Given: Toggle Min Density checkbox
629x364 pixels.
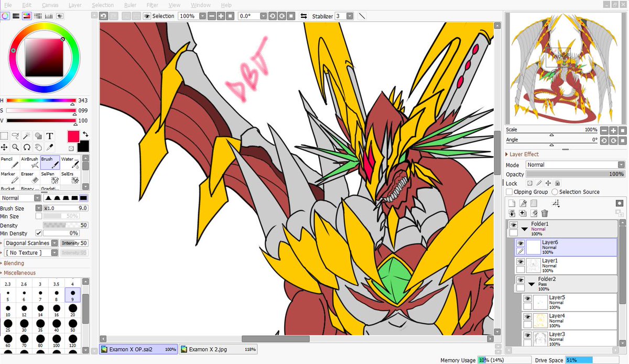Looking at the screenshot, I should coord(38,233).
